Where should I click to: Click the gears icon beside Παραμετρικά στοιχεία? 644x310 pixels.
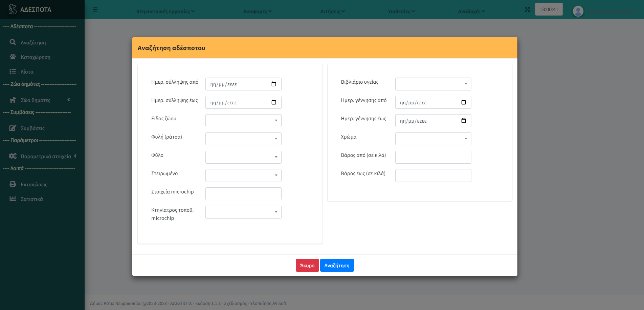[x=13, y=156]
